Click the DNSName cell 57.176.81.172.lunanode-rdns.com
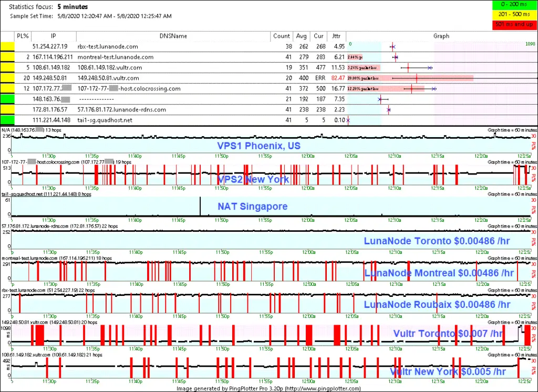 click(x=122, y=110)
